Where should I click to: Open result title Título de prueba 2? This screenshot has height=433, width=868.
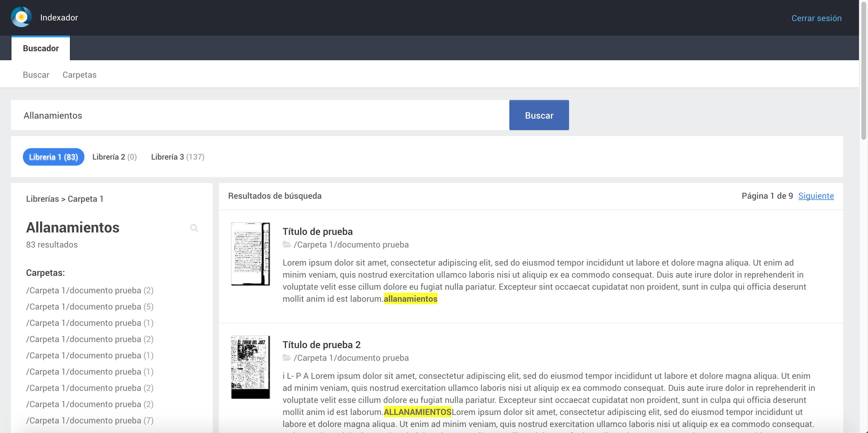(322, 345)
